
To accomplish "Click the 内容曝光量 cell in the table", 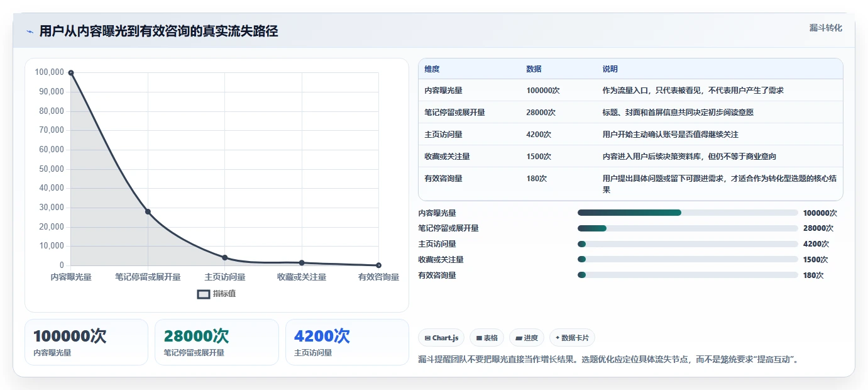I will (x=444, y=91).
